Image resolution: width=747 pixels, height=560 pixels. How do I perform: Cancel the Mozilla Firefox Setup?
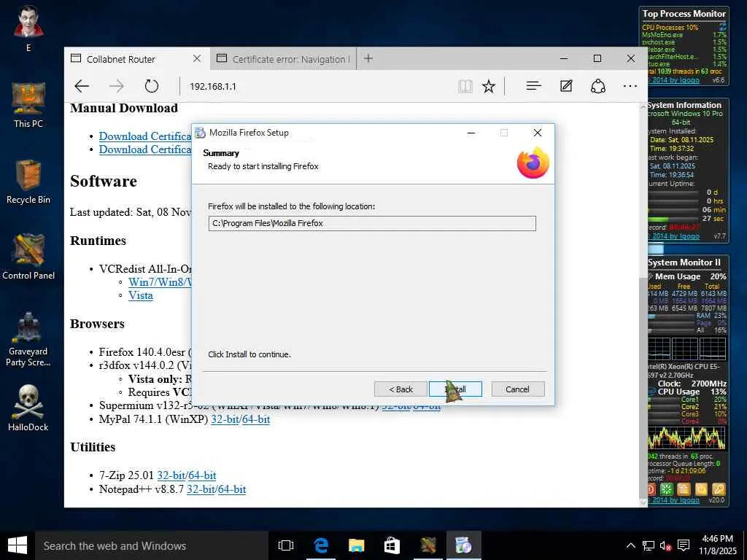pyautogui.click(x=517, y=389)
